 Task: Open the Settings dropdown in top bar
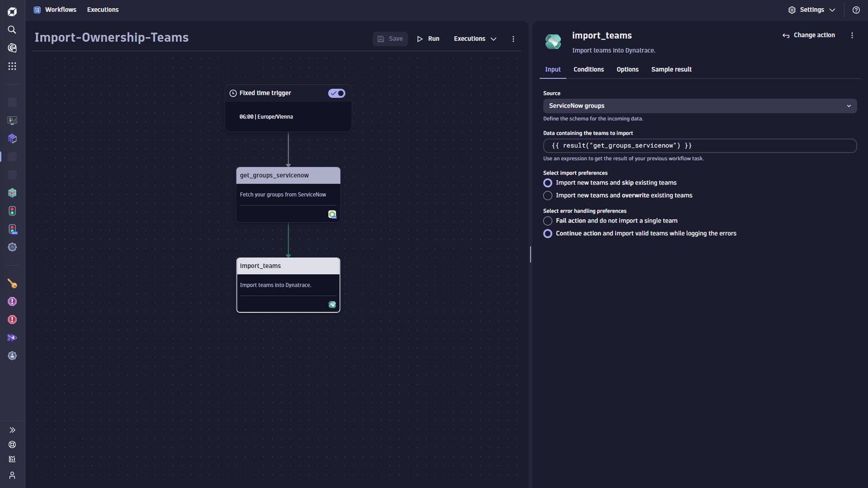[812, 10]
